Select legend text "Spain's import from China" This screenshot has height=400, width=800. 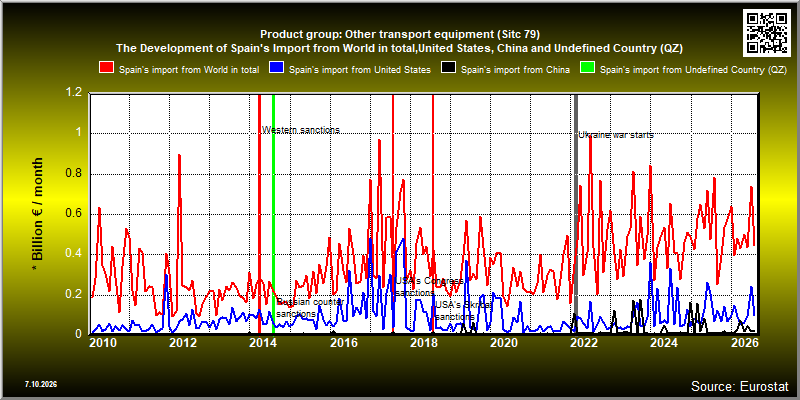point(515,70)
